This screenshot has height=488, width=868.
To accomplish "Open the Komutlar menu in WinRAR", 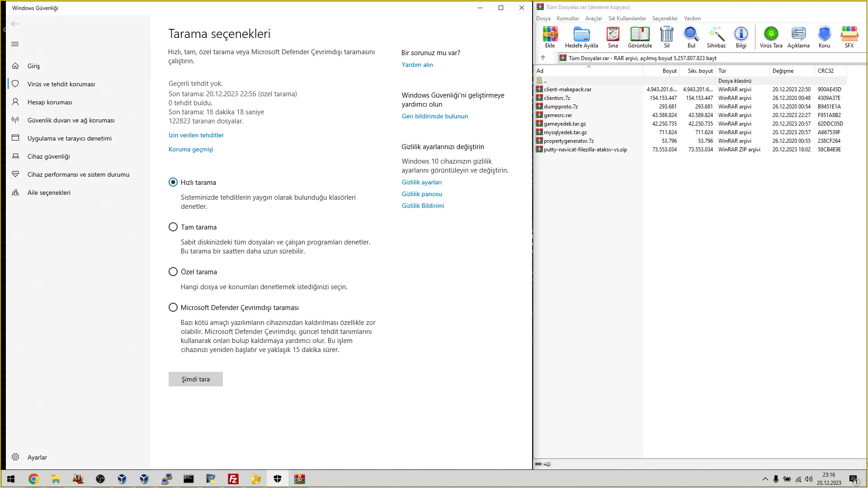I will (x=568, y=19).
